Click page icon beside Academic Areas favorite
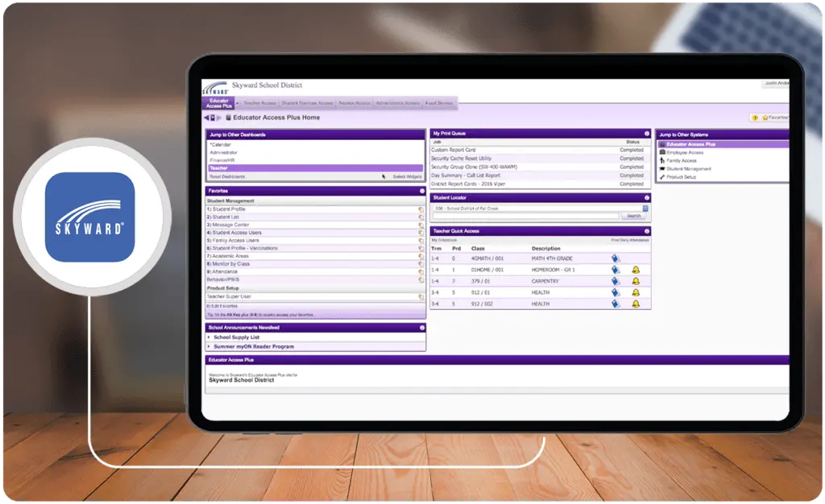Image resolution: width=825 pixels, height=504 pixels. pyautogui.click(x=421, y=256)
